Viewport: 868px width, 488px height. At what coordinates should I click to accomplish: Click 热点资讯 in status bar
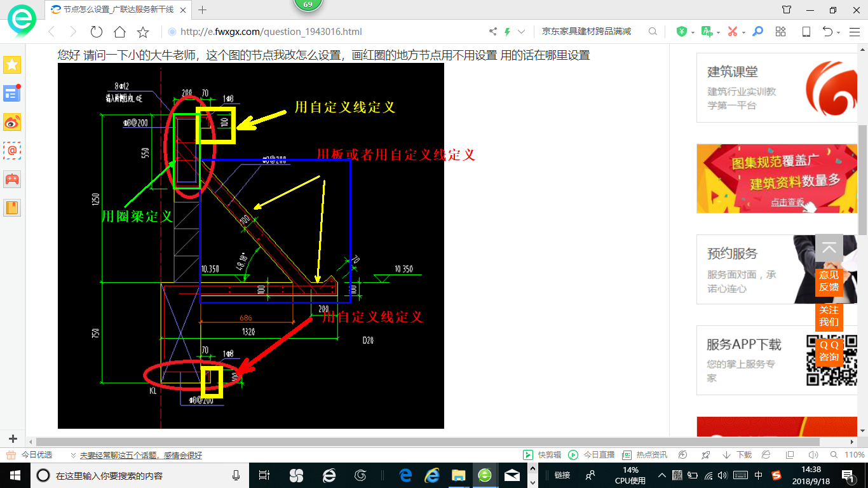click(644, 455)
